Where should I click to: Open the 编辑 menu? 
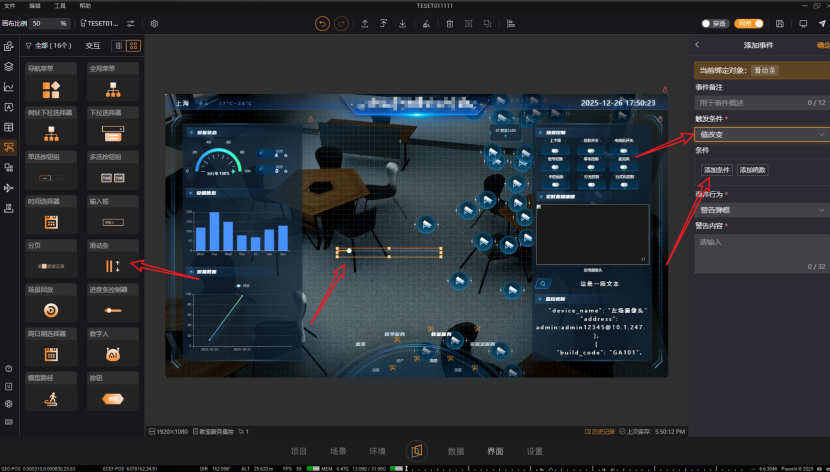pyautogui.click(x=34, y=6)
